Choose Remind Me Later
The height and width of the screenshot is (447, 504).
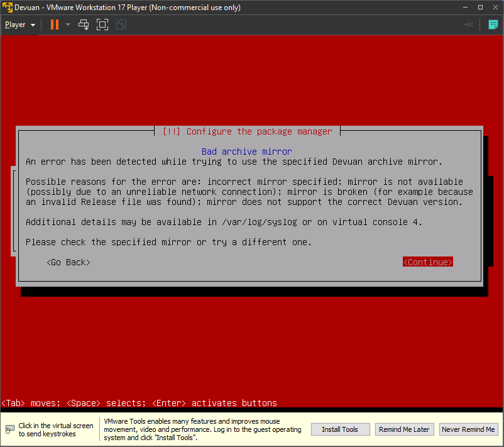(x=404, y=429)
